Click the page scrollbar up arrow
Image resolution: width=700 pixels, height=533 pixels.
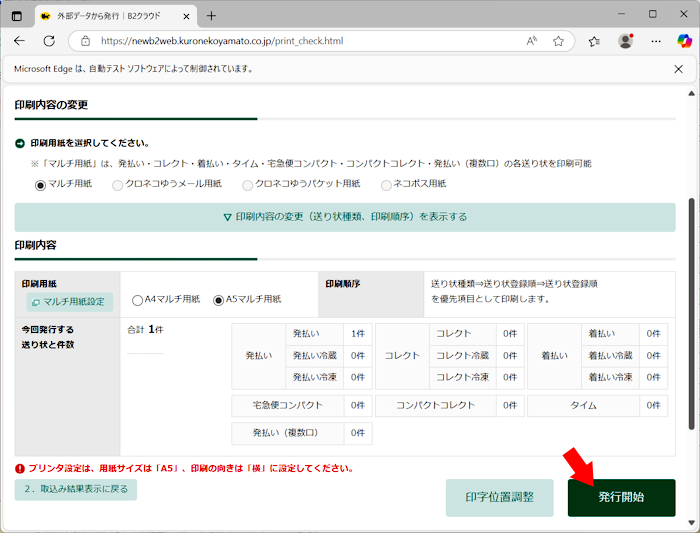692,93
